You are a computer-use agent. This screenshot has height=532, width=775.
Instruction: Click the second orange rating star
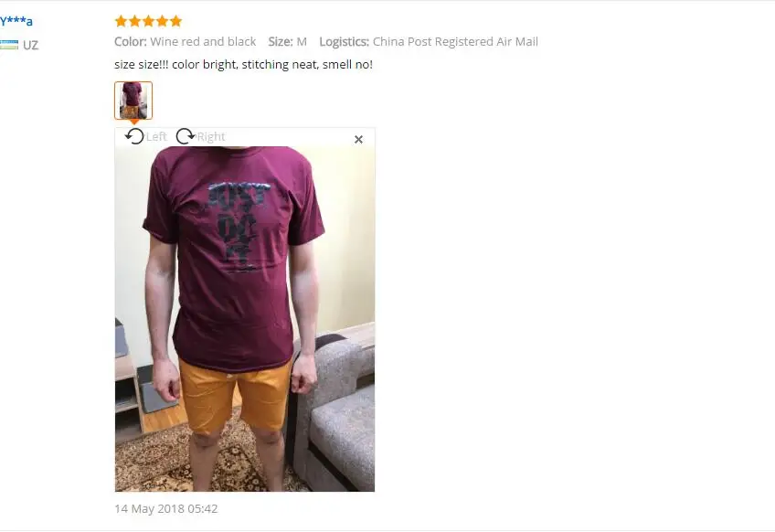(134, 21)
